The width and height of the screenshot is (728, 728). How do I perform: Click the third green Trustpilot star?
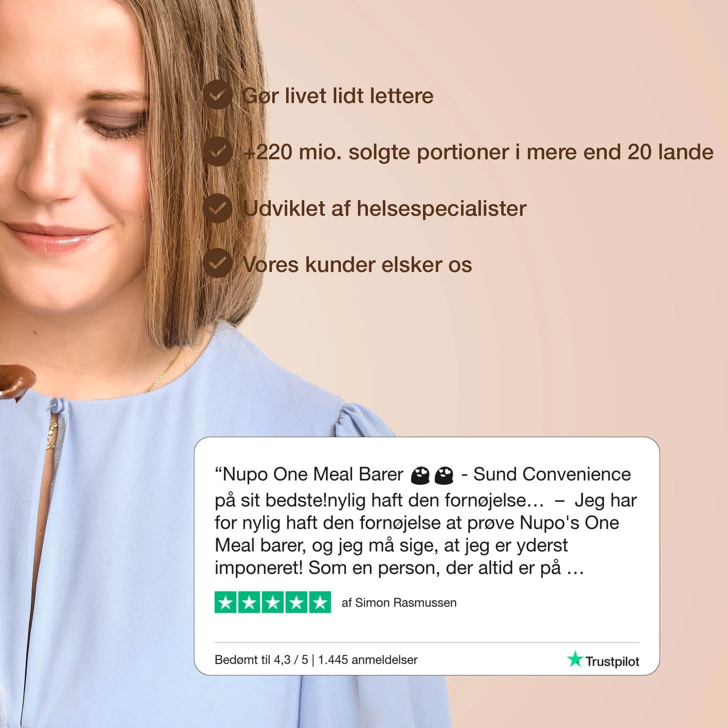point(273,602)
